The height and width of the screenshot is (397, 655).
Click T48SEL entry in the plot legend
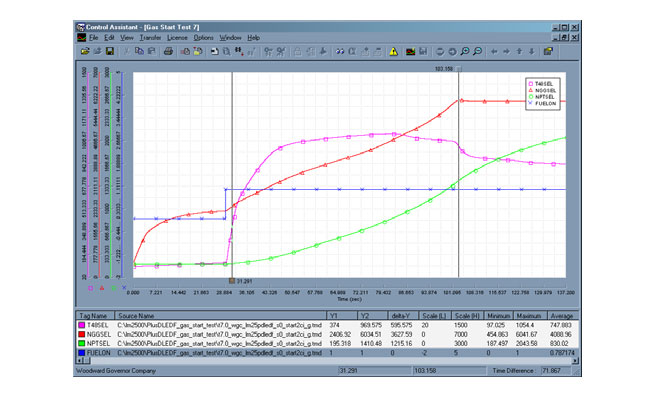point(541,84)
